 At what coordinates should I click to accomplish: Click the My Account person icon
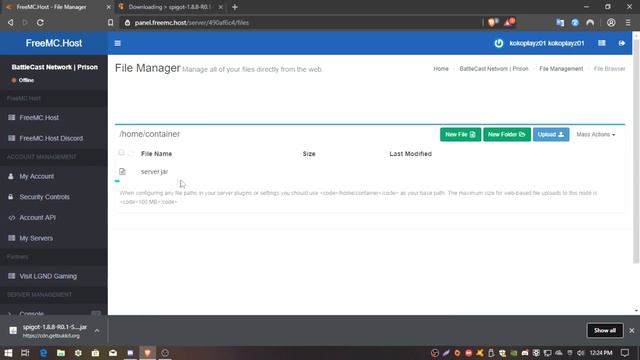pos(11,176)
